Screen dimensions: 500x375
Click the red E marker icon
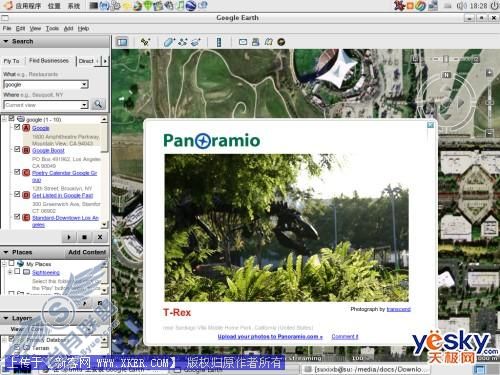(x=26, y=217)
